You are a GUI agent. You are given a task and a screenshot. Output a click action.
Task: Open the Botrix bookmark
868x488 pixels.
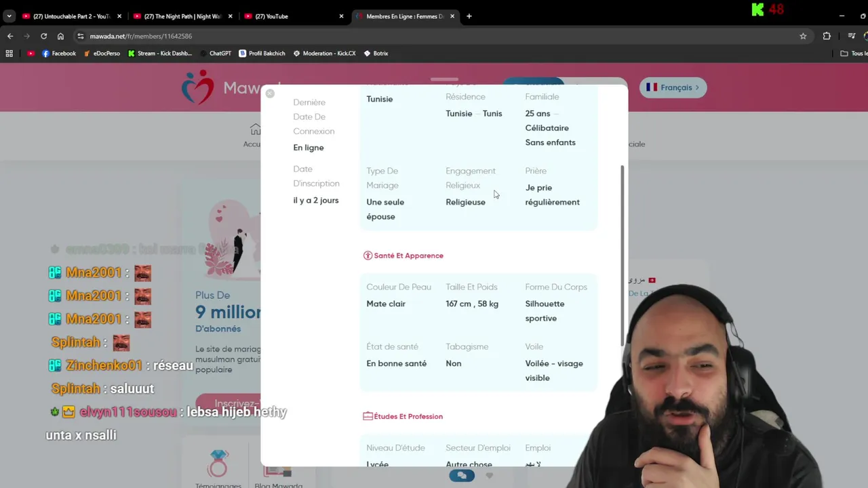click(376, 54)
